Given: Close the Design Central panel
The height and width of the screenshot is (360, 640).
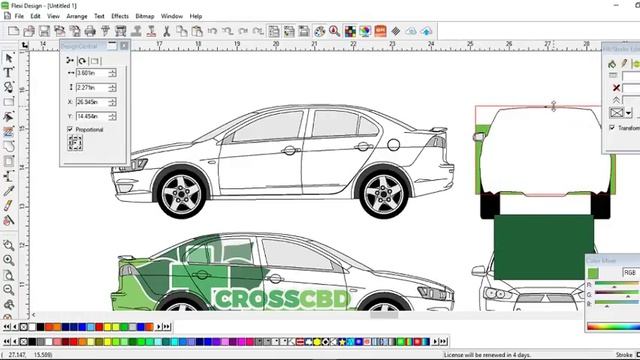Looking at the screenshot, I should (124, 46).
